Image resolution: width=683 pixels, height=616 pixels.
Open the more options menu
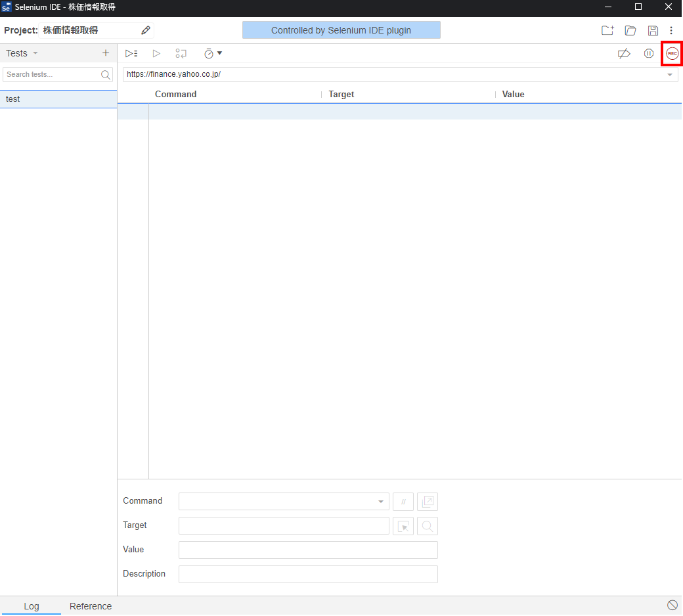(671, 30)
